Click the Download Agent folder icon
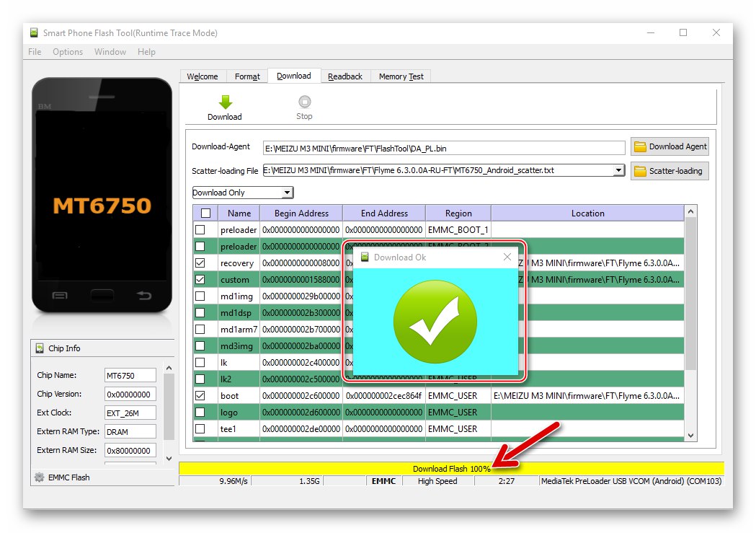 point(641,146)
